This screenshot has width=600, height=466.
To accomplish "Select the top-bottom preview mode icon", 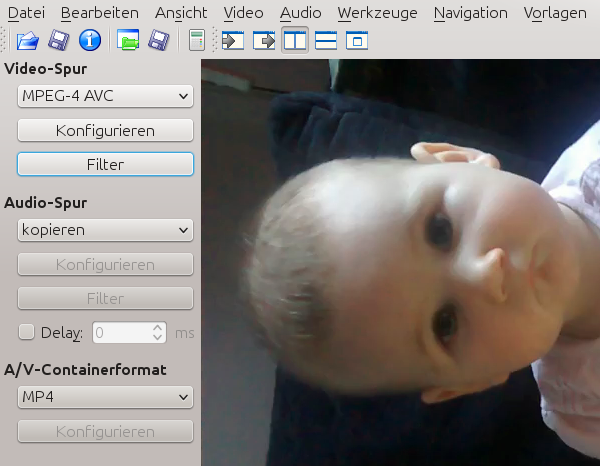I will 326,40.
